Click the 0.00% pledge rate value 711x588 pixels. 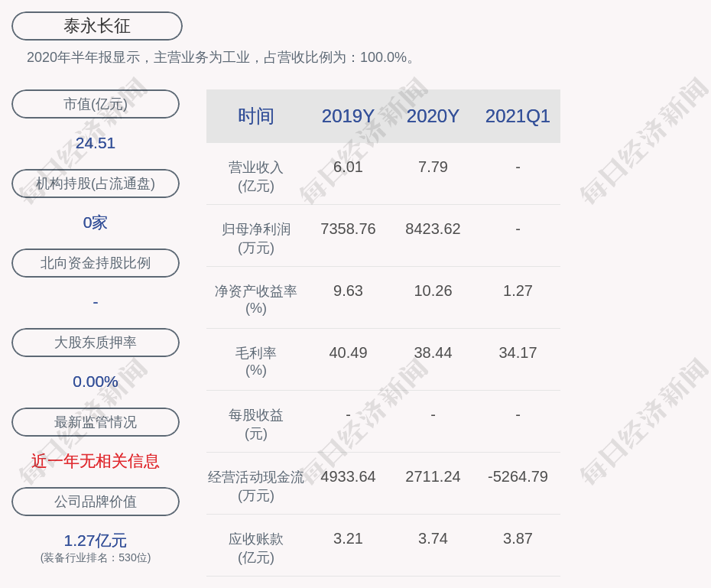(x=96, y=382)
